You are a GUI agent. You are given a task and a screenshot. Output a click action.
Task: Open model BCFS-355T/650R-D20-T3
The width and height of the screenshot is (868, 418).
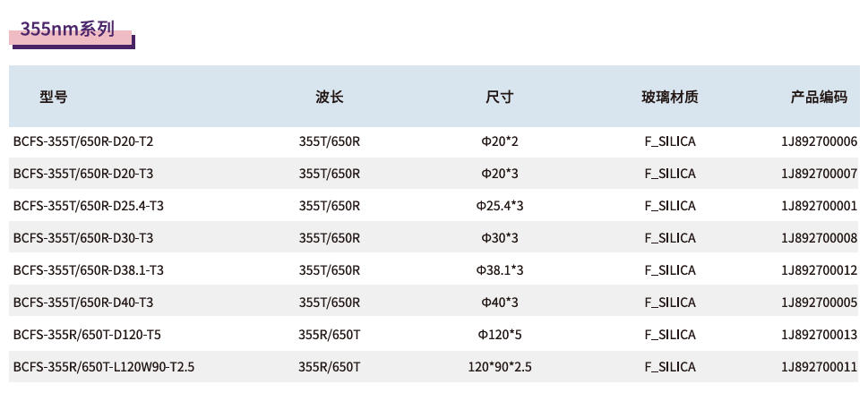(x=83, y=174)
